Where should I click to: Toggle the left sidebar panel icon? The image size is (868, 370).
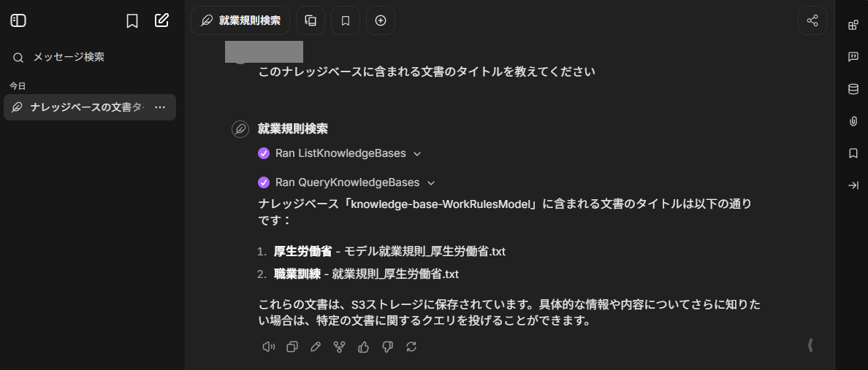click(18, 20)
